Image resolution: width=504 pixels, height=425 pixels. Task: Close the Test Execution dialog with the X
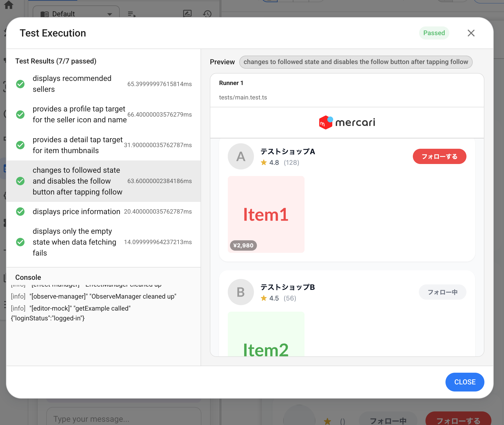click(x=471, y=33)
